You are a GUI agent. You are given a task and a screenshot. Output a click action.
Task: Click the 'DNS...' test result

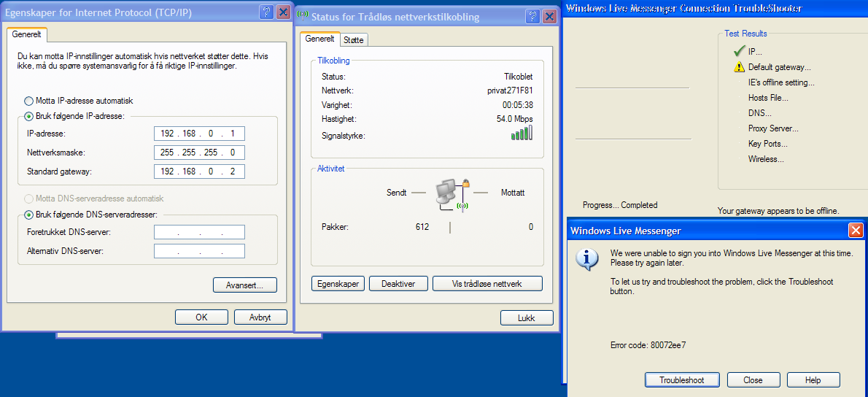(x=759, y=113)
